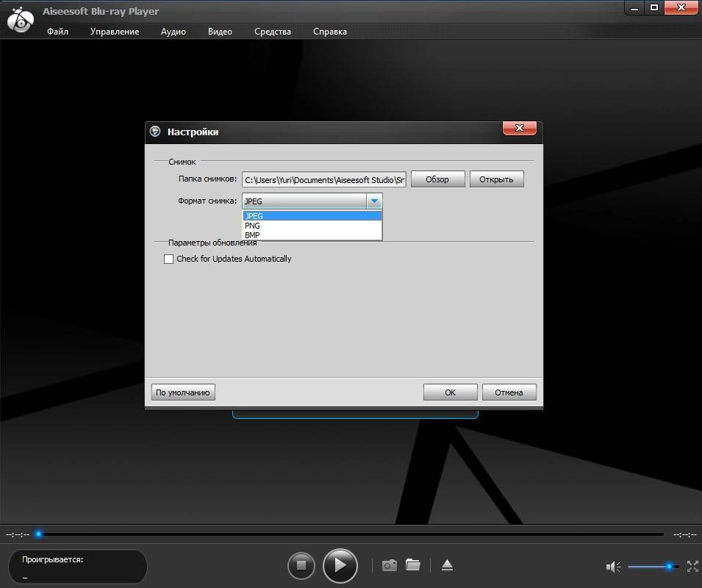The image size is (702, 588).
Task: Collapse the Формат снимка dropdown arrow
Action: pos(374,201)
